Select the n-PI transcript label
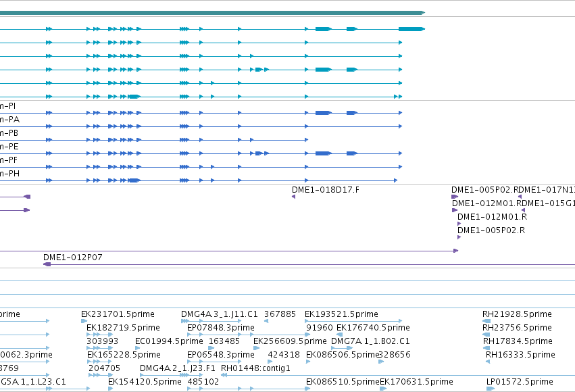The height and width of the screenshot is (392, 575). pyautogui.click(x=7, y=106)
